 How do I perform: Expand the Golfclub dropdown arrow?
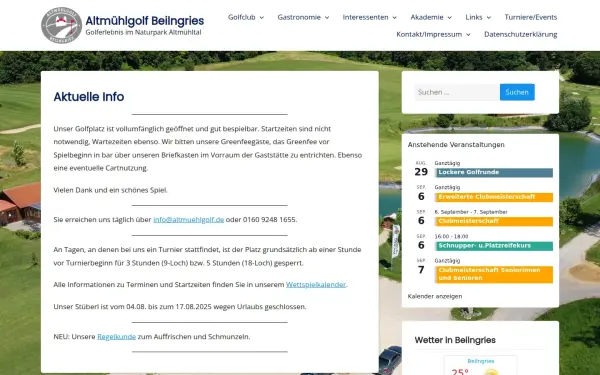pos(262,18)
